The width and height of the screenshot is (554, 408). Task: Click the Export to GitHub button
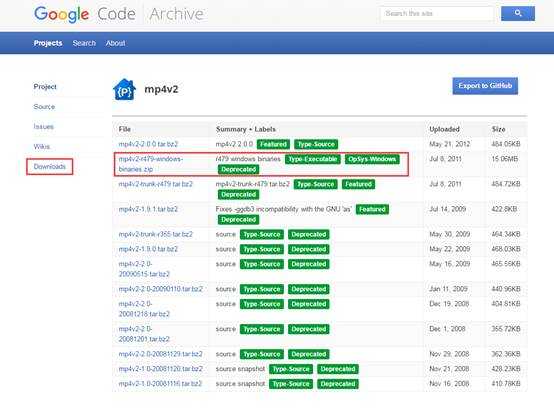click(x=485, y=86)
